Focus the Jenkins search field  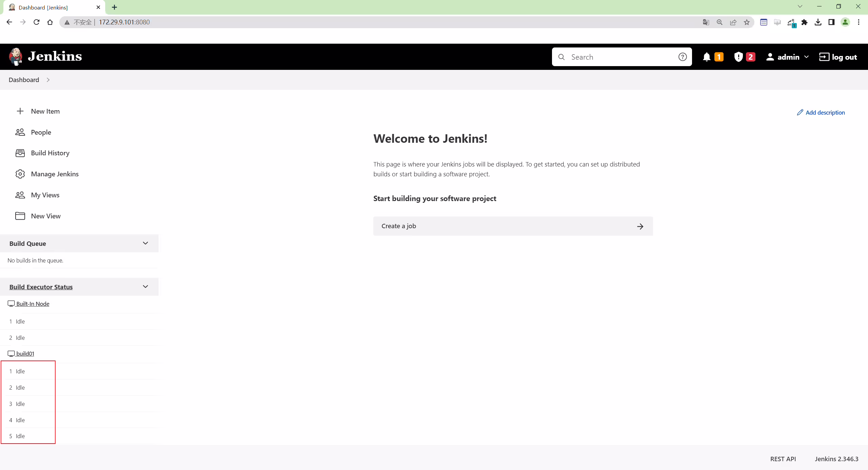pos(622,57)
